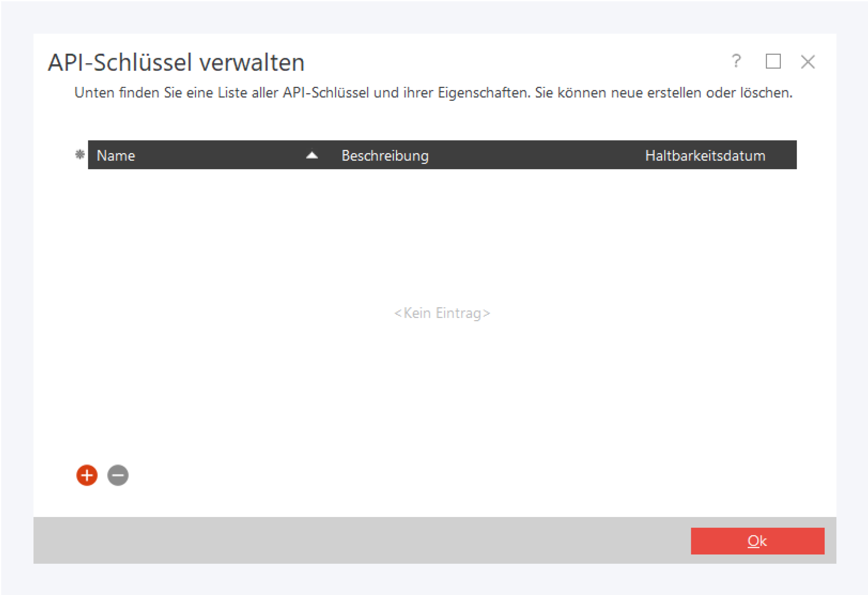This screenshot has height=595, width=868.
Task: Click empty list area below Kein Eintrag
Action: (x=442, y=392)
